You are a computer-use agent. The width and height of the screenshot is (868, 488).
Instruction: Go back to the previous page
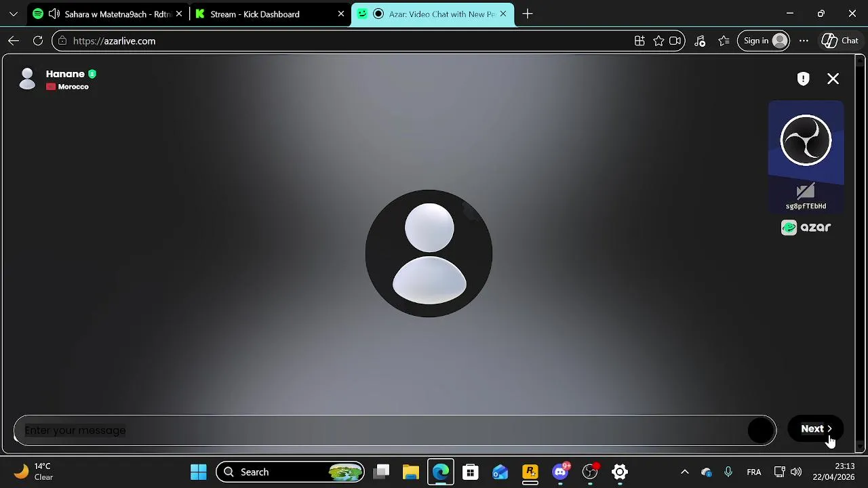pos(14,41)
